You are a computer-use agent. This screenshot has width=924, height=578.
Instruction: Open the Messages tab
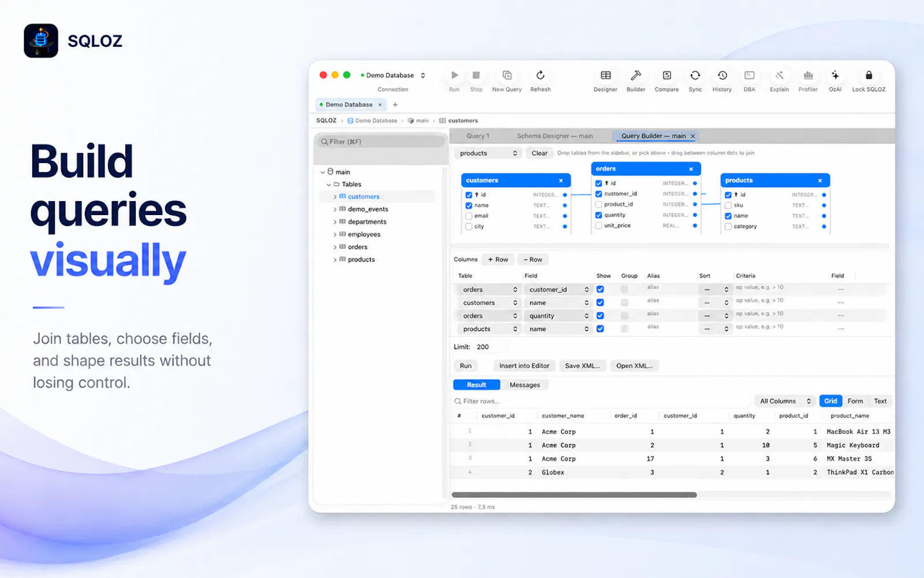point(524,385)
